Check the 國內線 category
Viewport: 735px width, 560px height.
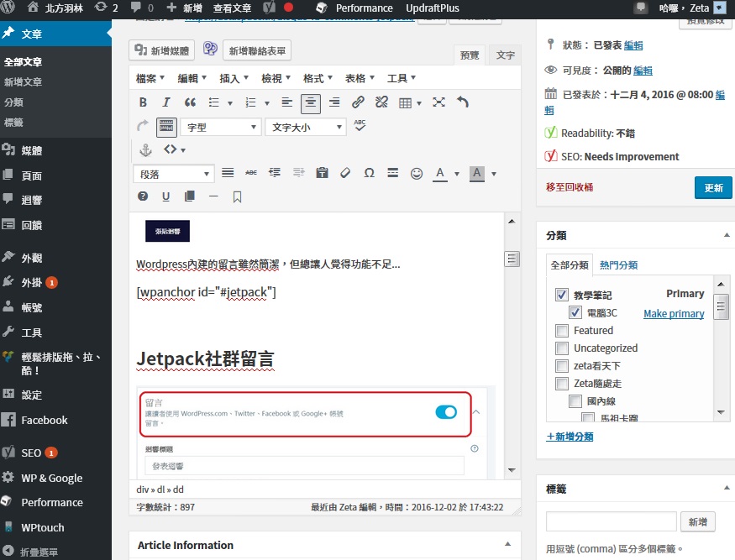[575, 401]
